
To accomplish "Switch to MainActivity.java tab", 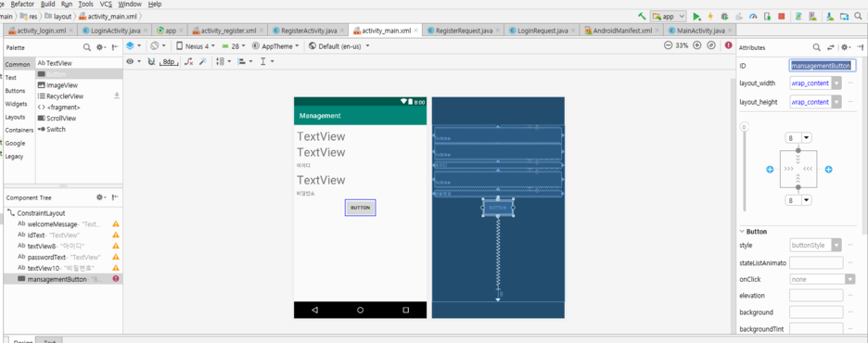I will pos(700,31).
